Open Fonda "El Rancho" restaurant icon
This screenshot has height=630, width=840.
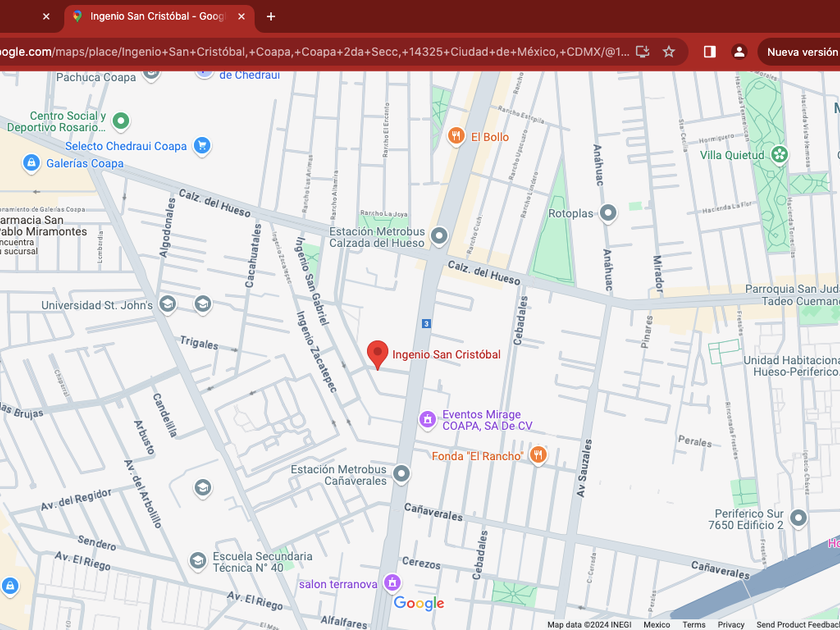coord(538,456)
